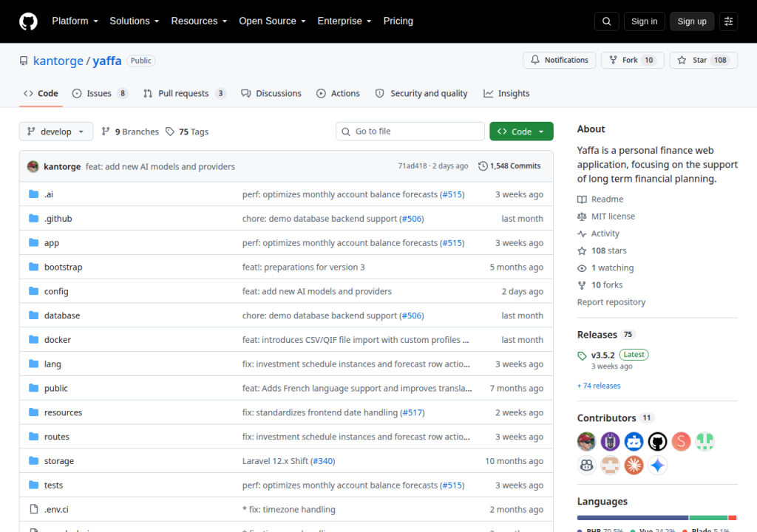
Task: Click the Sign in button
Action: pos(644,21)
